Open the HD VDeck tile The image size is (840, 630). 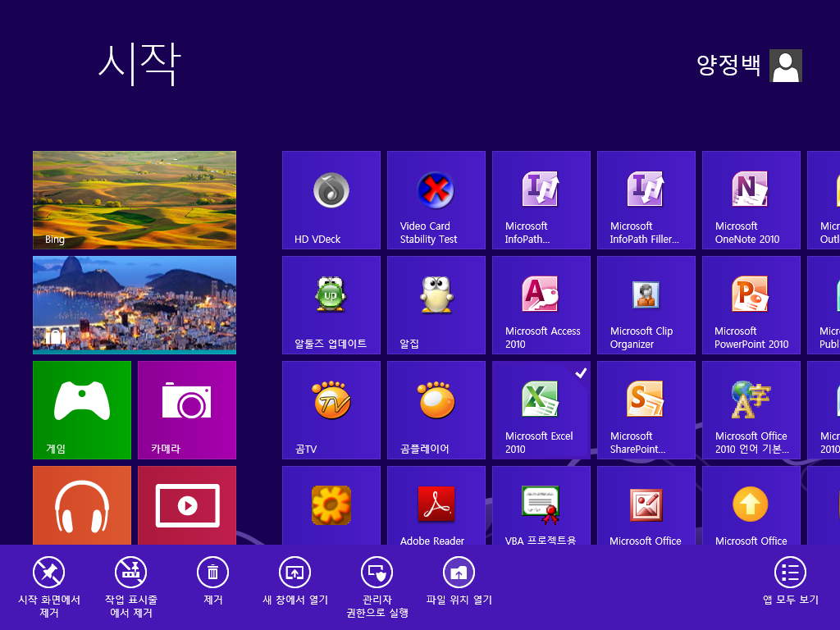pos(331,200)
